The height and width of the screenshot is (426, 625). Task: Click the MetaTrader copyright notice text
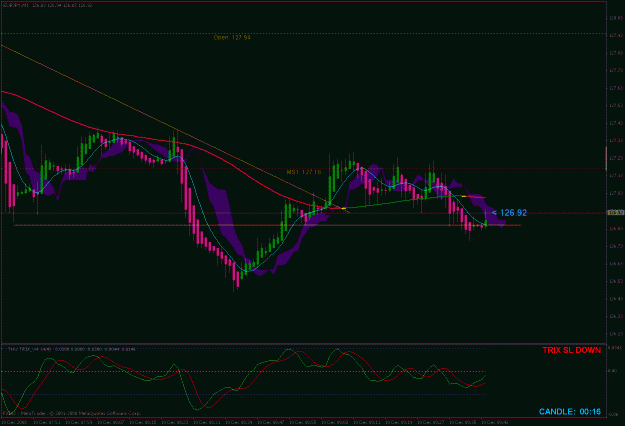coord(72,413)
